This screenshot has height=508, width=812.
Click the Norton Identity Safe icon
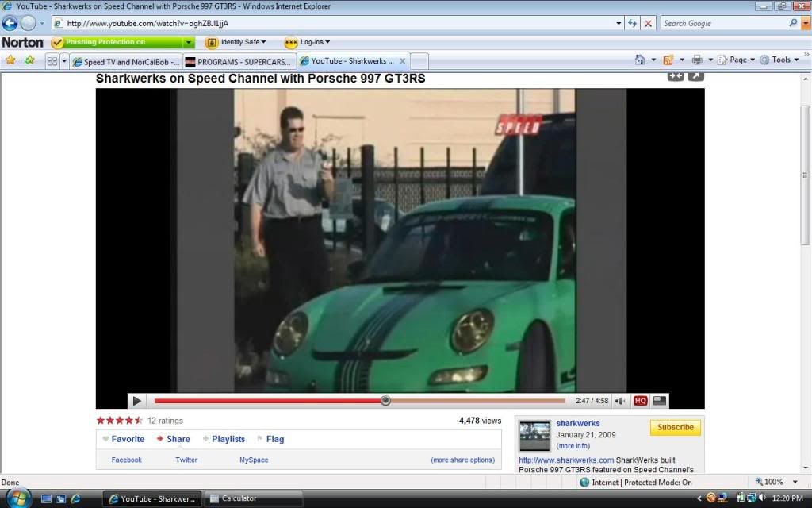(x=211, y=43)
